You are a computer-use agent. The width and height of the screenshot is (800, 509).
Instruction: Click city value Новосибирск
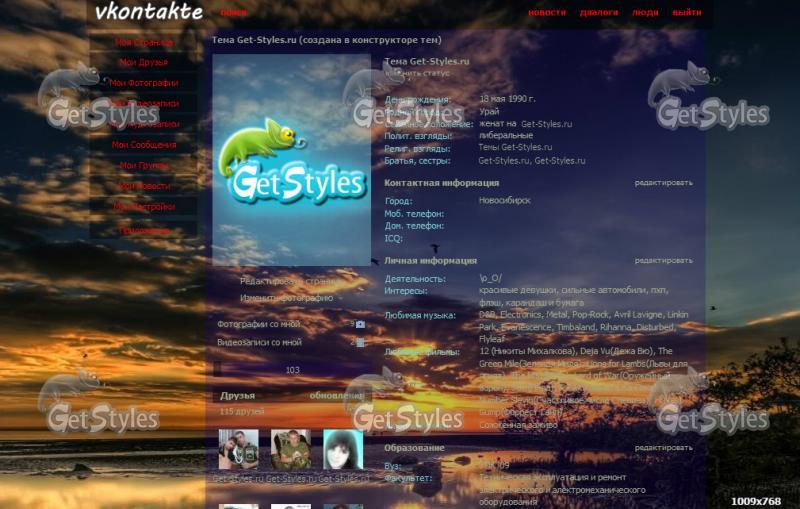coord(505,200)
